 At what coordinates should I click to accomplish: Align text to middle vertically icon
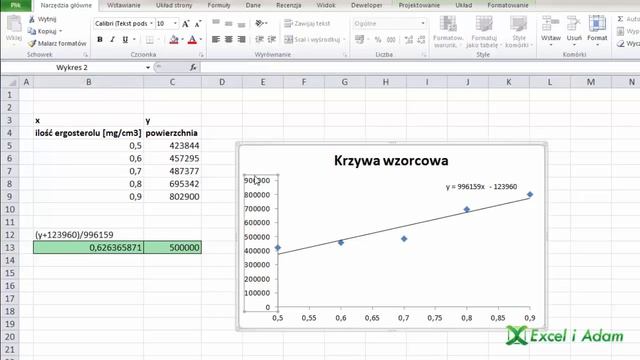pyautogui.click(x=229, y=23)
